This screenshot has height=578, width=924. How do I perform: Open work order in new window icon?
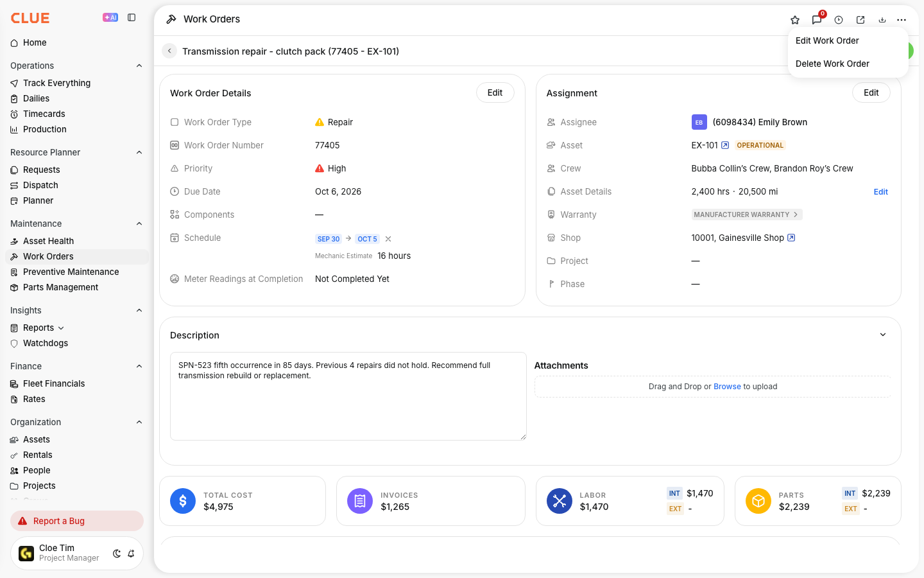(860, 20)
